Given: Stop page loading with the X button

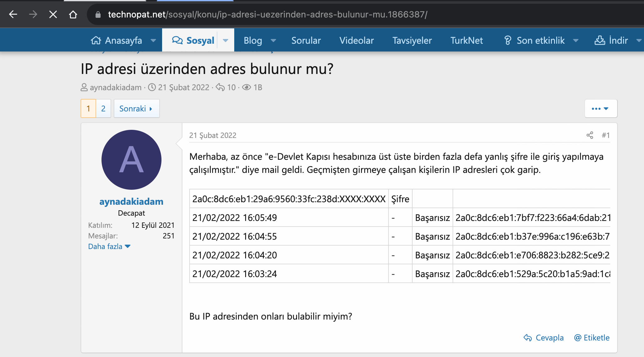Looking at the screenshot, I should [53, 14].
